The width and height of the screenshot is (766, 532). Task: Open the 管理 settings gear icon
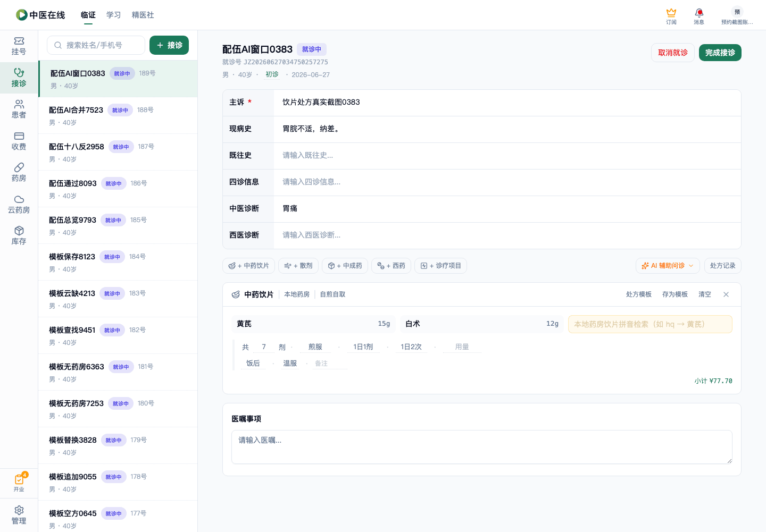click(19, 515)
